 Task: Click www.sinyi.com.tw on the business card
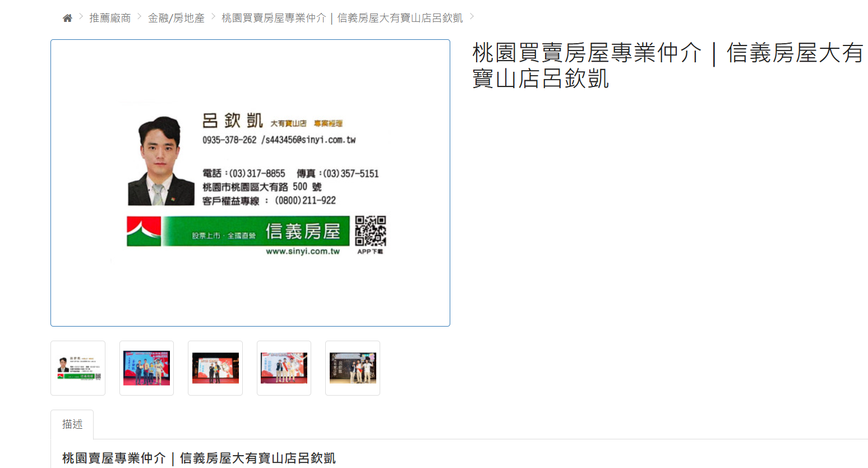[303, 251]
